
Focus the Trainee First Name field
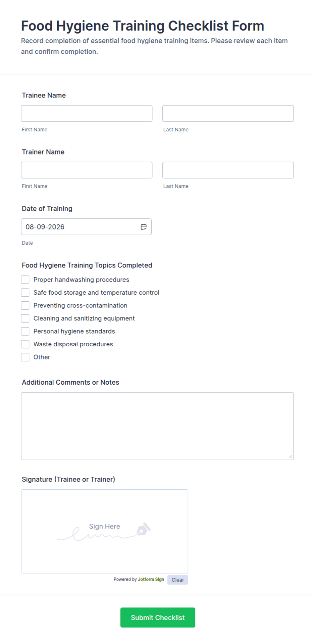[x=87, y=114]
